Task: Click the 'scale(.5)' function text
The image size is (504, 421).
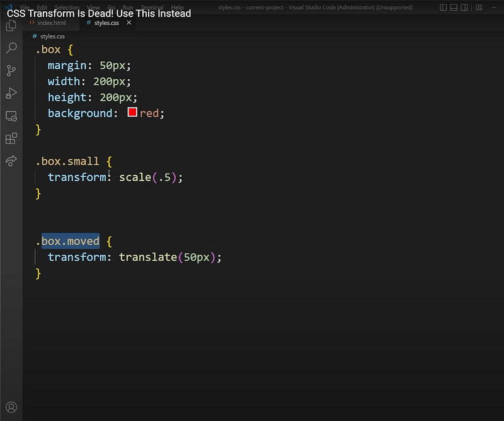Action: tap(148, 177)
